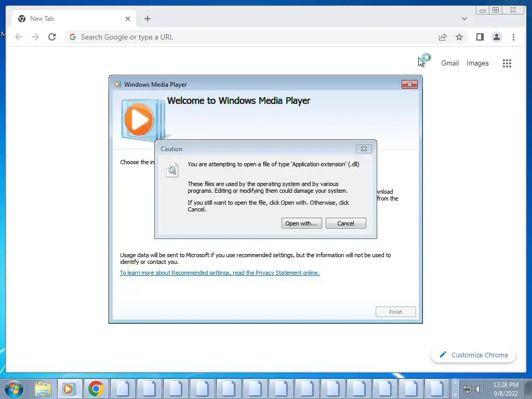532x399 pixels.
Task: Click the Google logo in the address bar
Action: click(x=73, y=37)
